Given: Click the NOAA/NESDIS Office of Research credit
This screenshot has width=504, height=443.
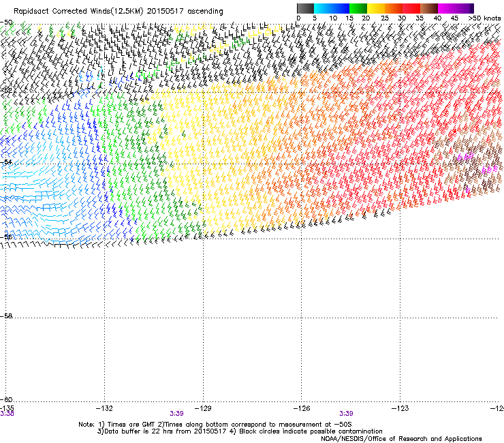Looking at the screenshot, I should tap(401, 439).
